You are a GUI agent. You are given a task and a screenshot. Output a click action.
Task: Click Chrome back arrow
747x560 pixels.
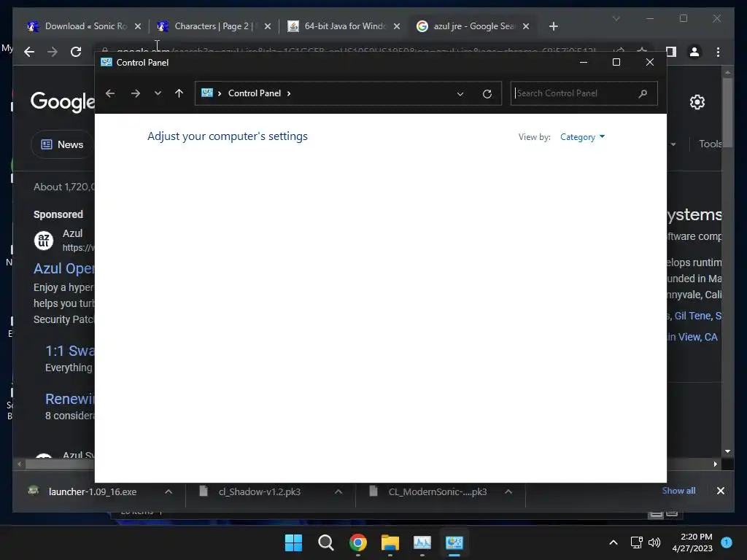[x=29, y=52]
